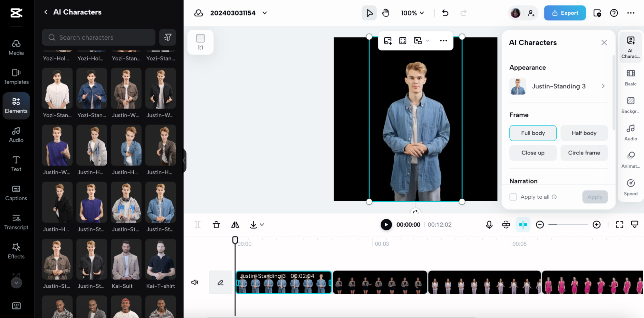Click the microphone record voiceover icon
The width and height of the screenshot is (644, 318).
click(x=489, y=225)
